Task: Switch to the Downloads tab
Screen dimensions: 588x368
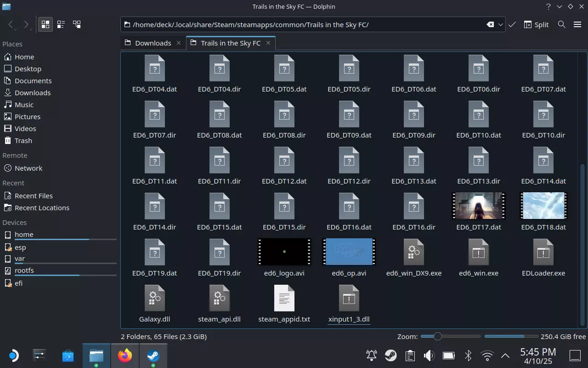Action: (x=153, y=43)
